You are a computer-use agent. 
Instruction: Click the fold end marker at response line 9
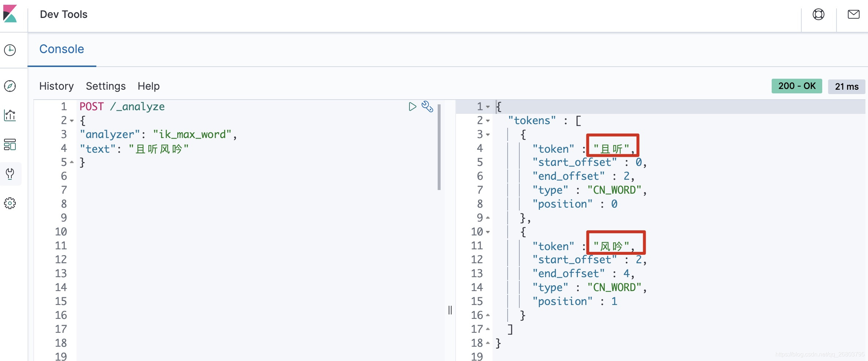[488, 218]
